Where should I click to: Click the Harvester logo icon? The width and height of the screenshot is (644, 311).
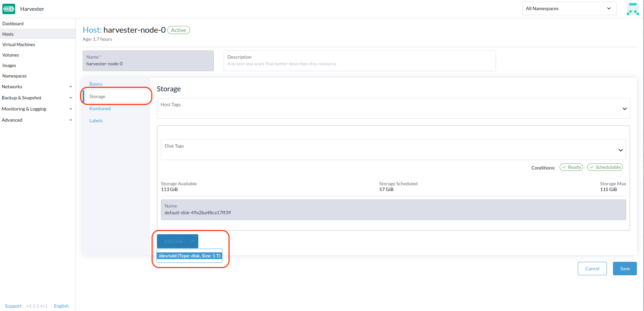[x=9, y=9]
